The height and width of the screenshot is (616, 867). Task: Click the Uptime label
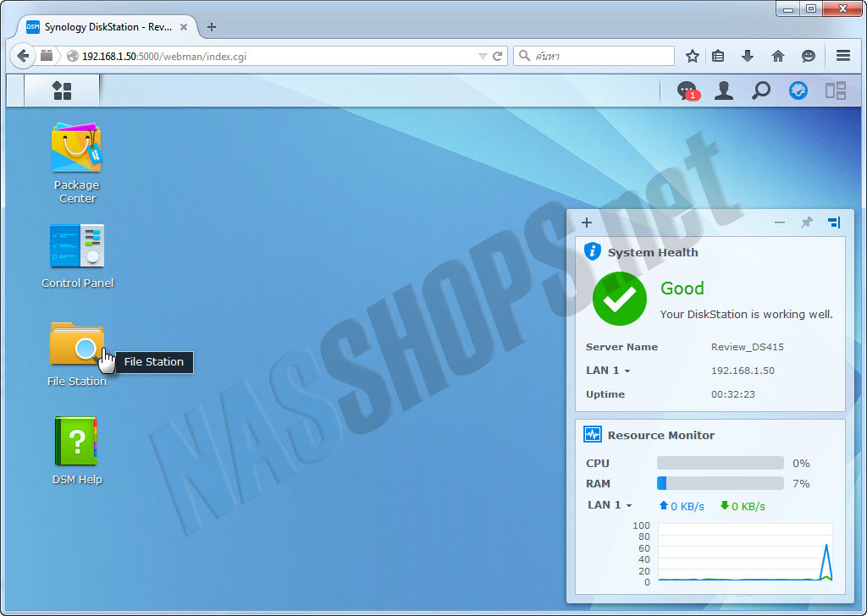(605, 394)
